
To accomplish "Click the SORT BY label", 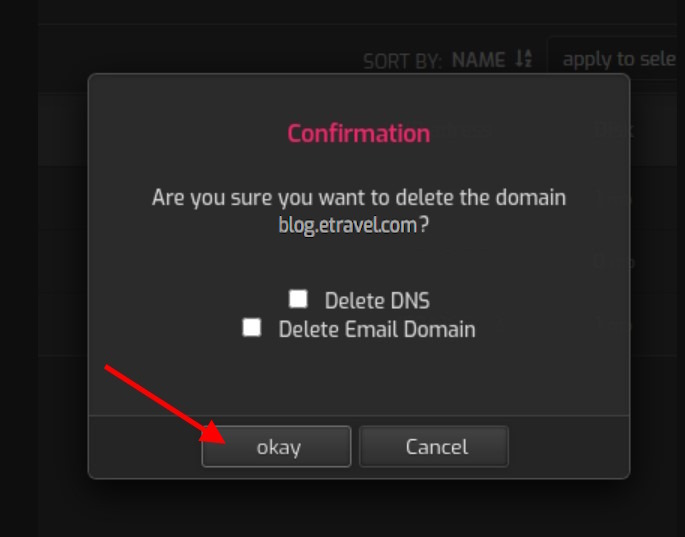I will tap(402, 61).
